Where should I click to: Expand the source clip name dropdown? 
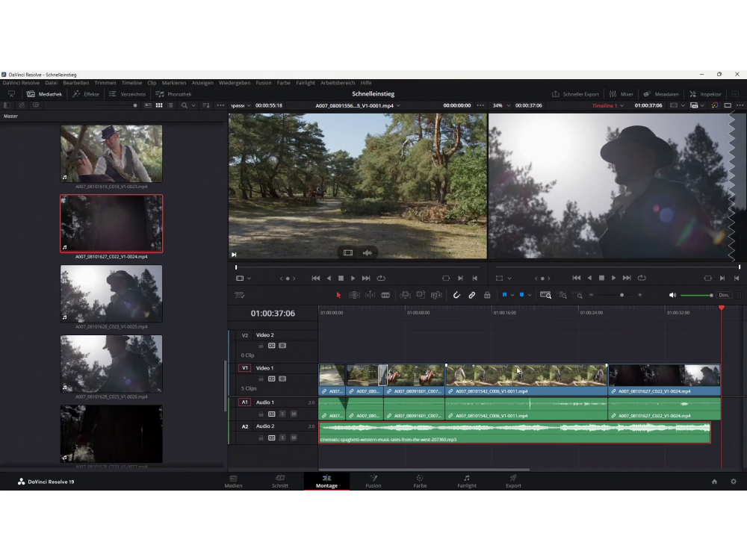(x=357, y=105)
